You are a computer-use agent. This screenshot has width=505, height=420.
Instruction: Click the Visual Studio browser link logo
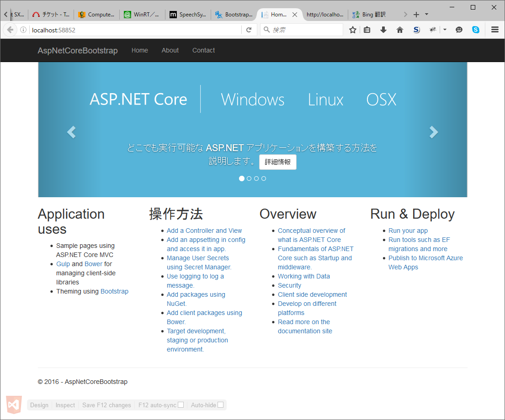[14, 404]
